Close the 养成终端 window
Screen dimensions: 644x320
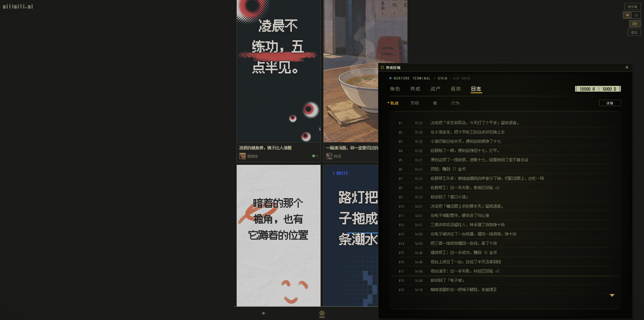pos(627,67)
